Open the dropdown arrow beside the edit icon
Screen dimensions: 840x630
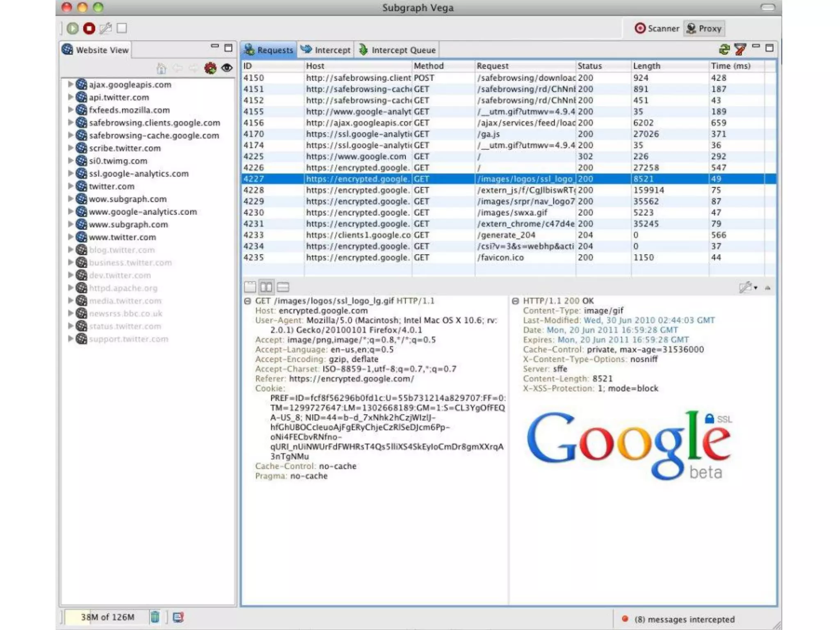coord(756,288)
